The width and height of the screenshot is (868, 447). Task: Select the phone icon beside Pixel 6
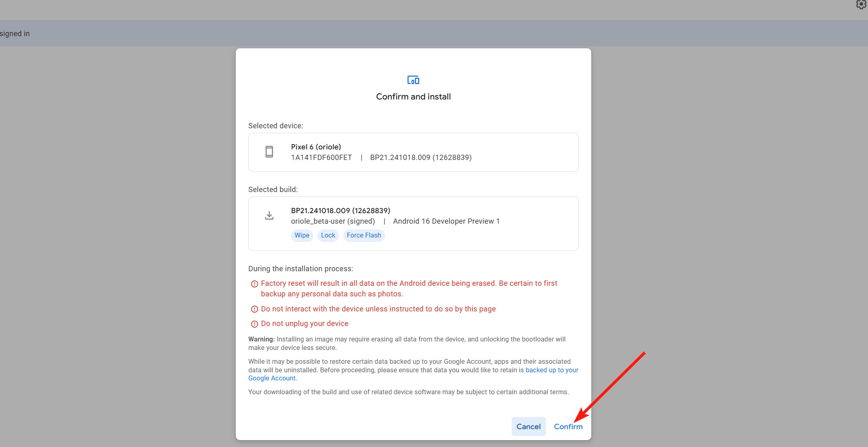[269, 152]
